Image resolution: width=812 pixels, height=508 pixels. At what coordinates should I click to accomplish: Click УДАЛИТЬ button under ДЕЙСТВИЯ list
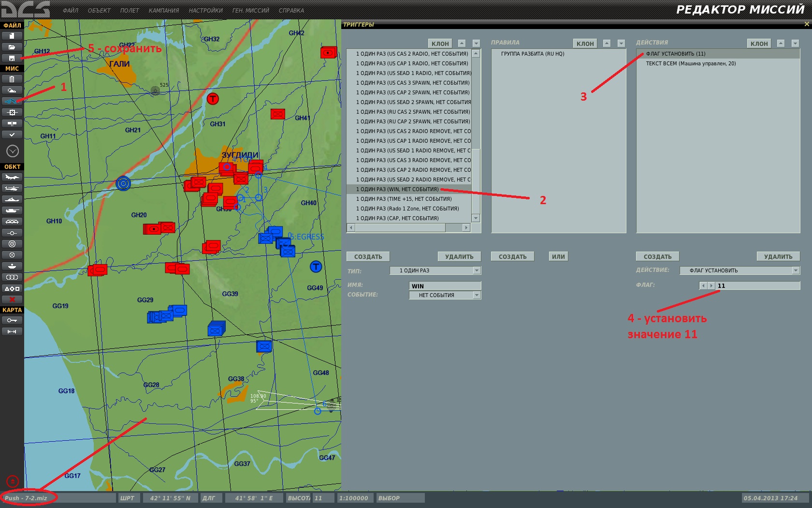[x=778, y=256]
